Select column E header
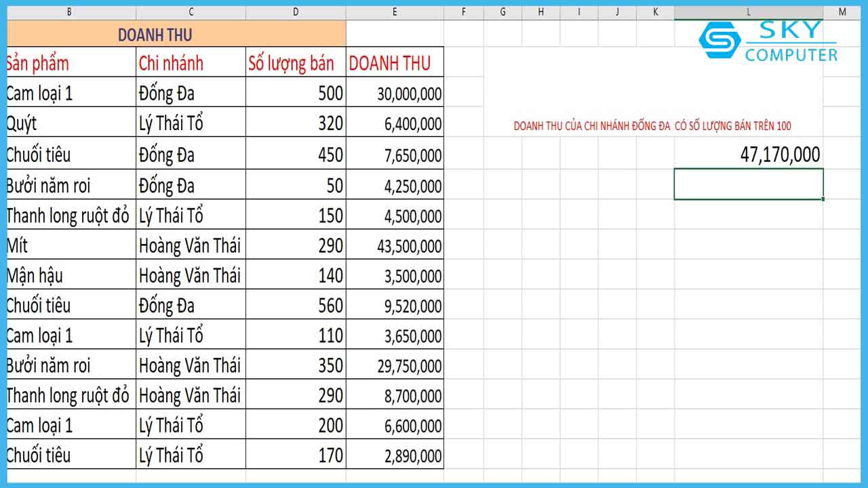The width and height of the screenshot is (868, 488). (x=395, y=12)
